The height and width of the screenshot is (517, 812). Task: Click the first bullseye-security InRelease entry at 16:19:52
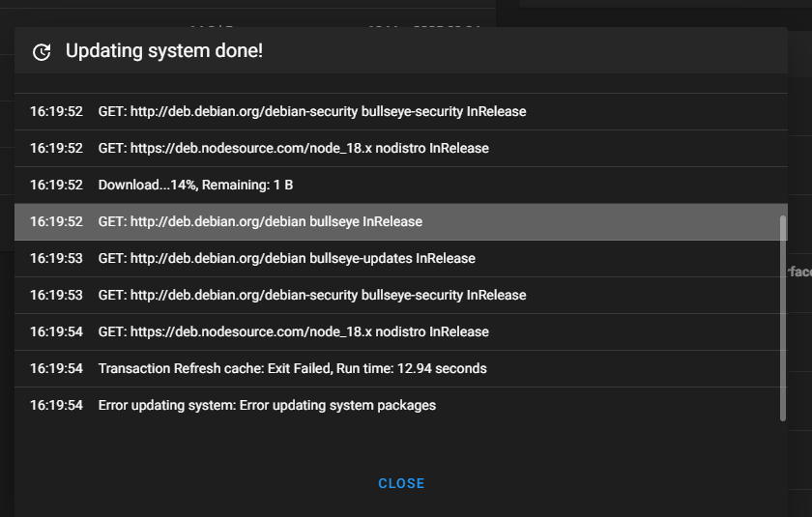pos(401,111)
